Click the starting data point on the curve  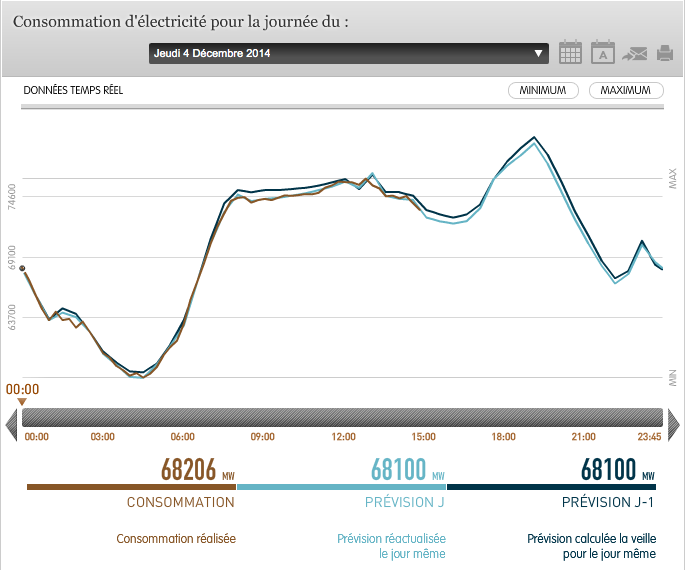click(x=23, y=268)
